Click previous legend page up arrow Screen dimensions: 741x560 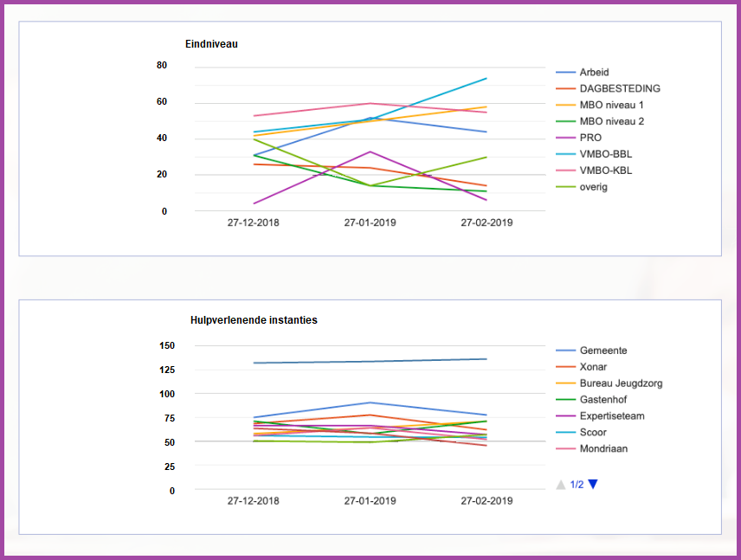561,485
